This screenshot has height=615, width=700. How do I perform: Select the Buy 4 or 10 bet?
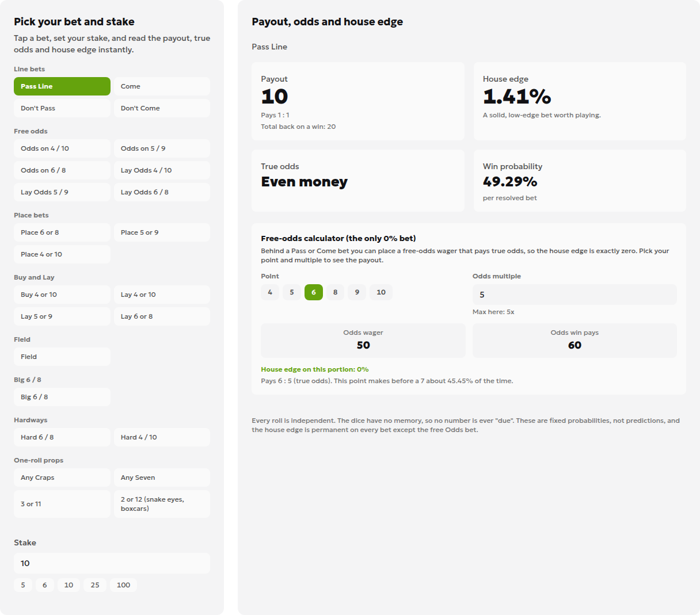coord(62,295)
